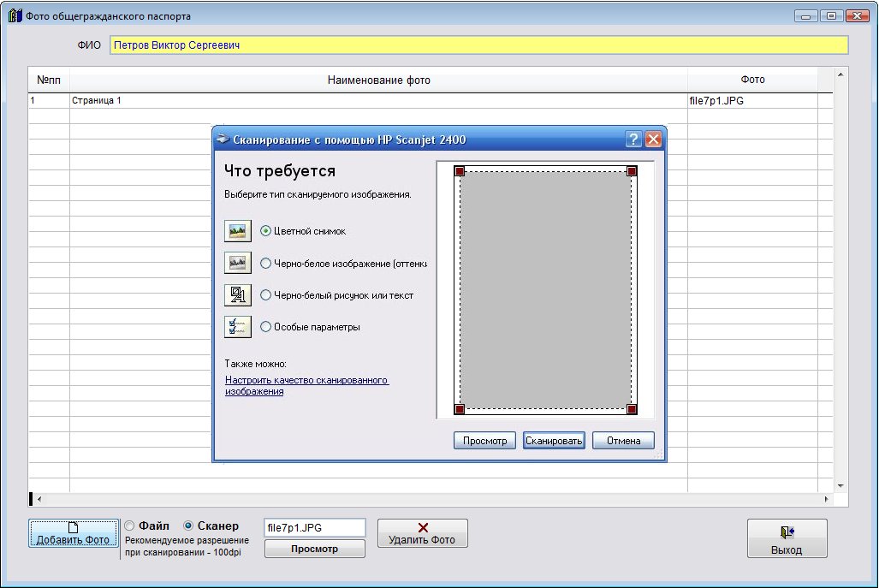Click the grayscale picture scan type icon
The image size is (879, 588).
236,263
